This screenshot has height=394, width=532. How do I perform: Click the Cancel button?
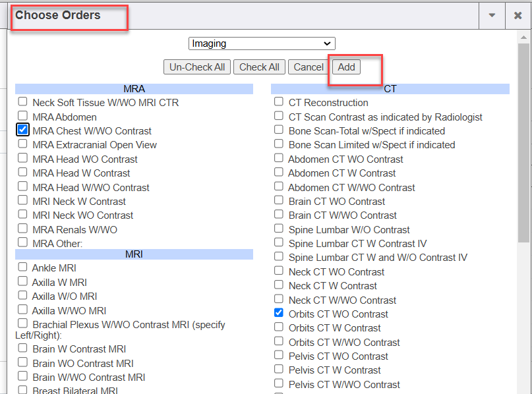[309, 67]
